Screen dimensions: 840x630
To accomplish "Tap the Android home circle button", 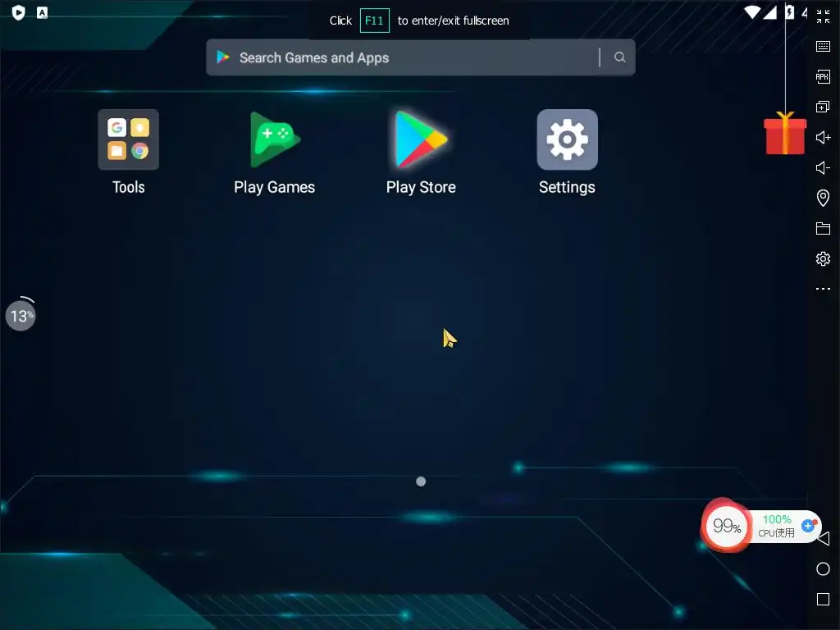I will [x=823, y=569].
